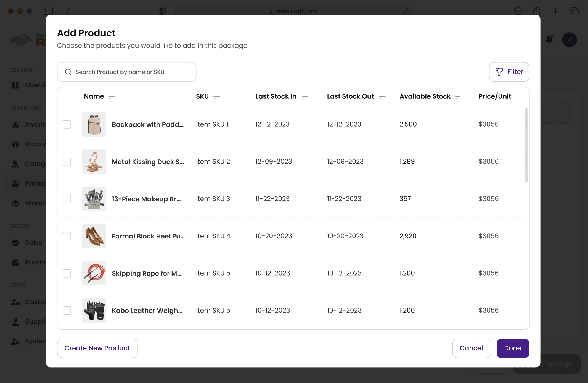Sort table by Last Stock In
The image size is (588, 383).
pos(305,96)
